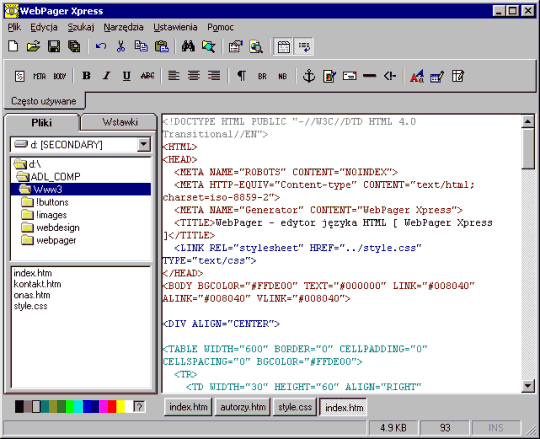This screenshot has height=439, width=540.
Task: Insert paragraph with pilcrow icon
Action: 242,76
